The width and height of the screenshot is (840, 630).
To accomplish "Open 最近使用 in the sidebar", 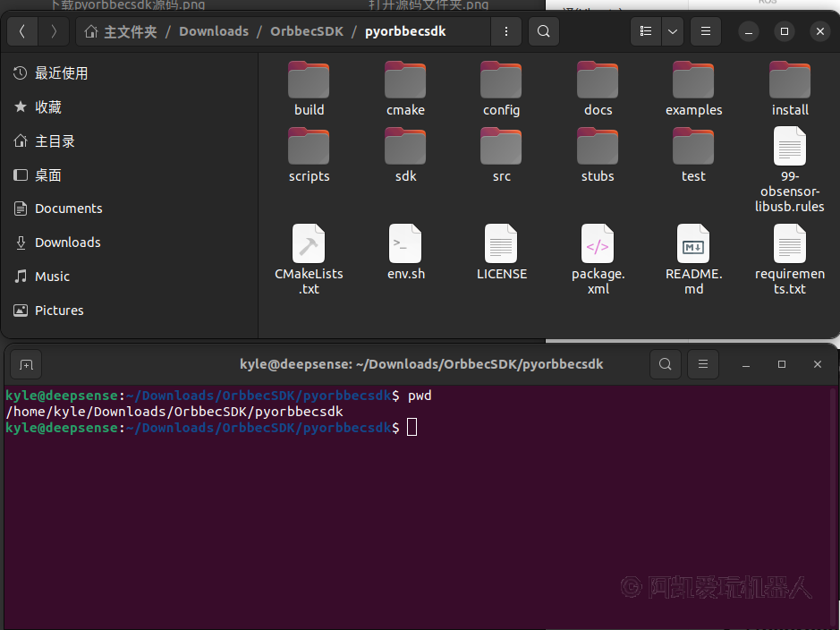I will [x=130, y=72].
